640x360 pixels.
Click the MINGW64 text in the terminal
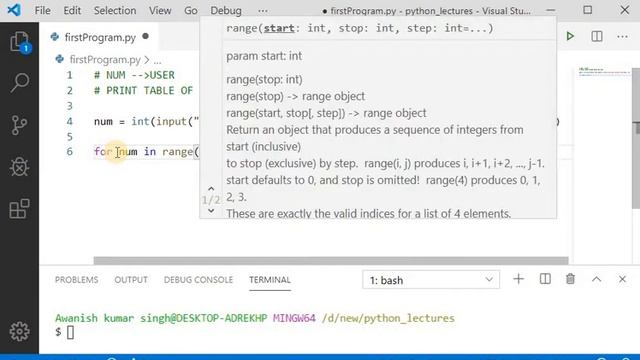pyautogui.click(x=294, y=318)
